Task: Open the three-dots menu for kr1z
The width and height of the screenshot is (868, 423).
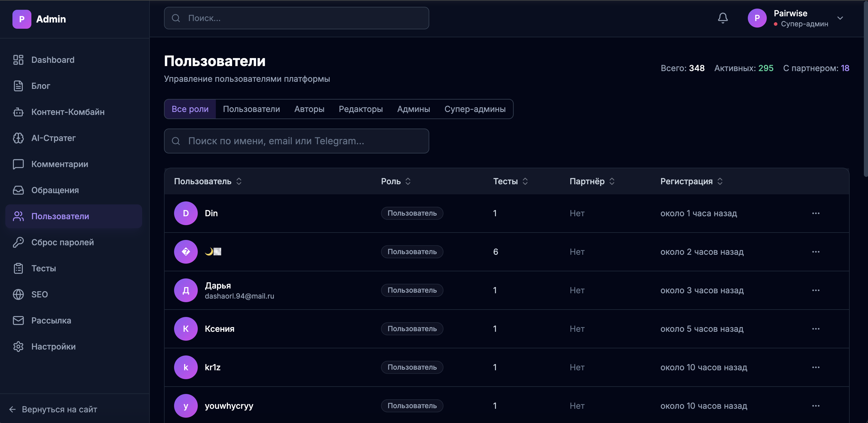Action: click(x=815, y=367)
